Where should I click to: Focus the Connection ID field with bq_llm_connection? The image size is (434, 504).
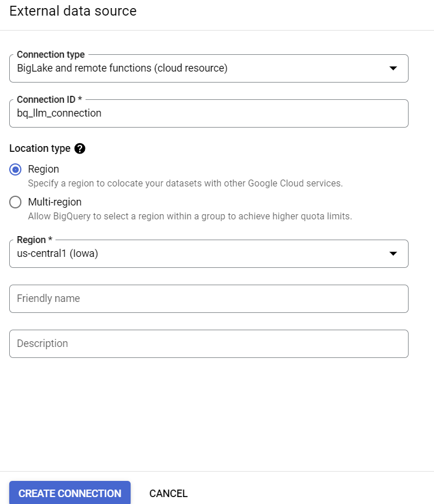tap(208, 113)
